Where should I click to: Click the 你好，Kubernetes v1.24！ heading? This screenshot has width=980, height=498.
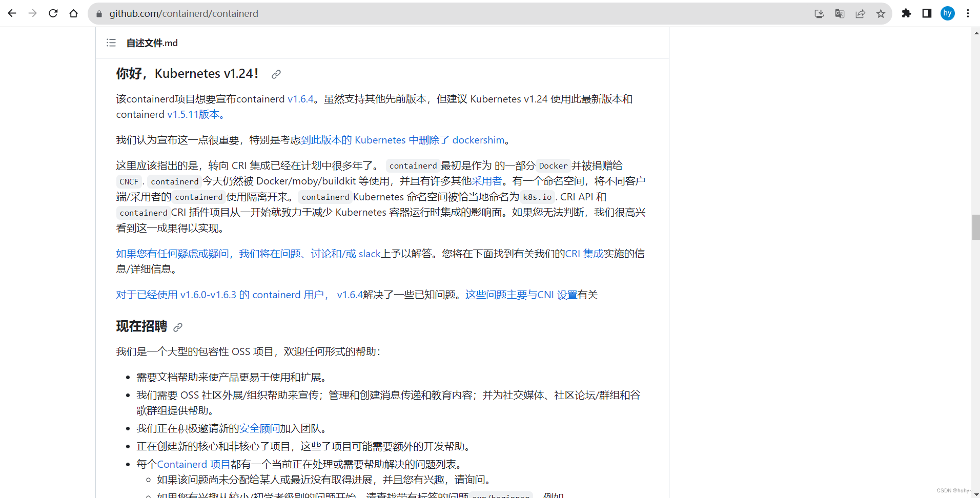pyautogui.click(x=187, y=74)
